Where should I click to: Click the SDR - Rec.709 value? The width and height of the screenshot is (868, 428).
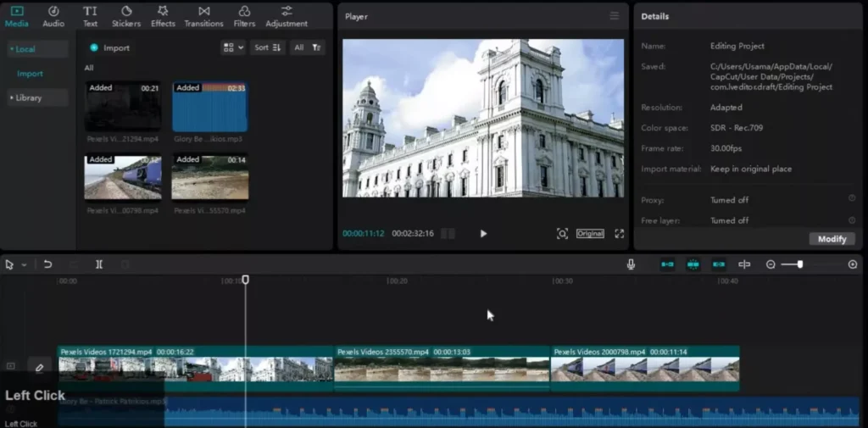[737, 128]
